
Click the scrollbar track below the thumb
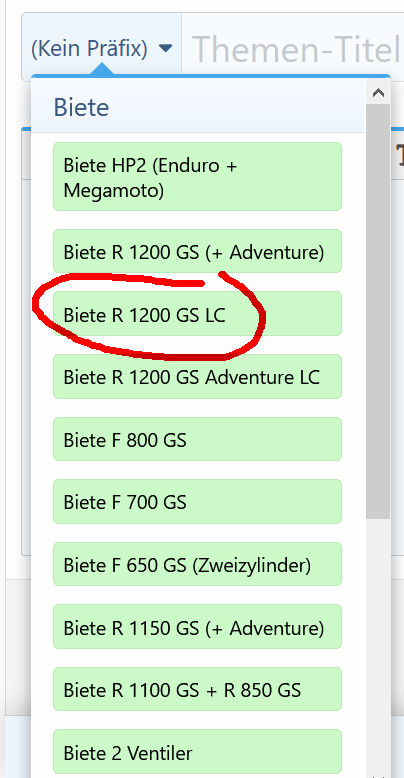pyautogui.click(x=378, y=645)
